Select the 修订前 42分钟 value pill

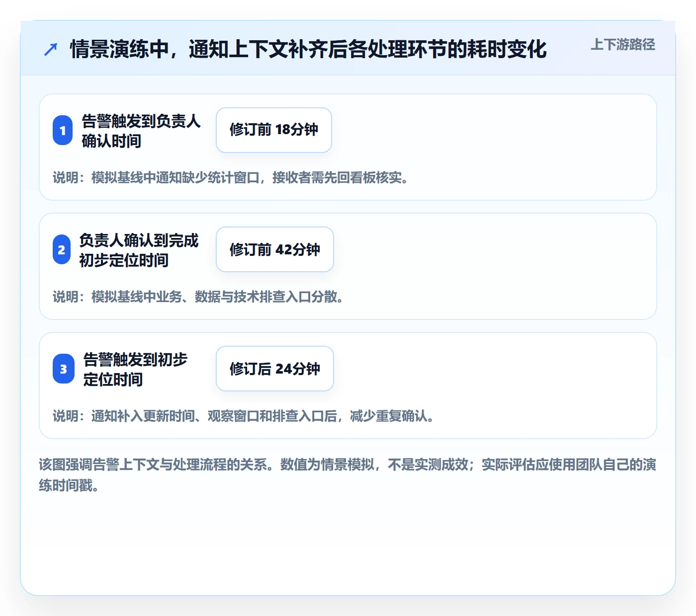pos(275,249)
